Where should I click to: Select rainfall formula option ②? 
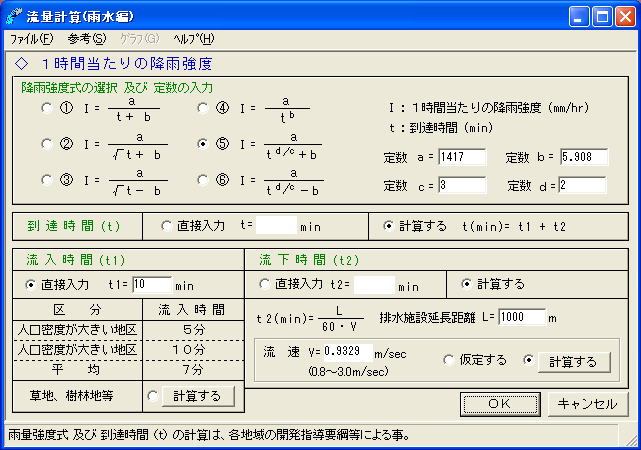click(x=47, y=144)
